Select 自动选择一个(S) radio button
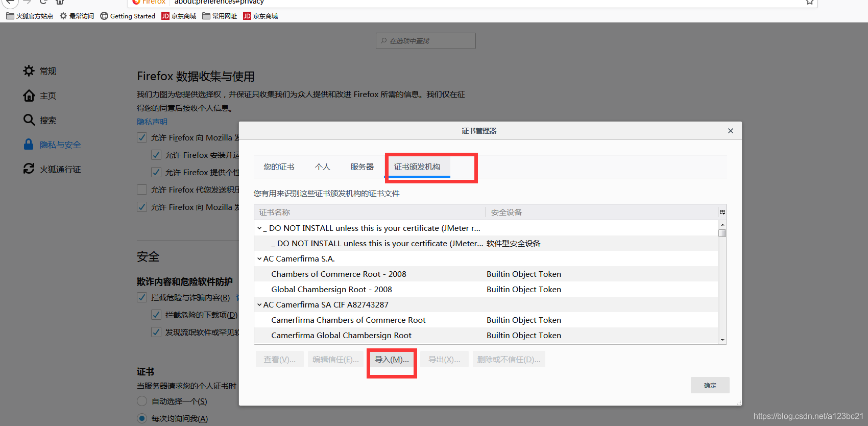The width and height of the screenshot is (868, 426). point(142,401)
